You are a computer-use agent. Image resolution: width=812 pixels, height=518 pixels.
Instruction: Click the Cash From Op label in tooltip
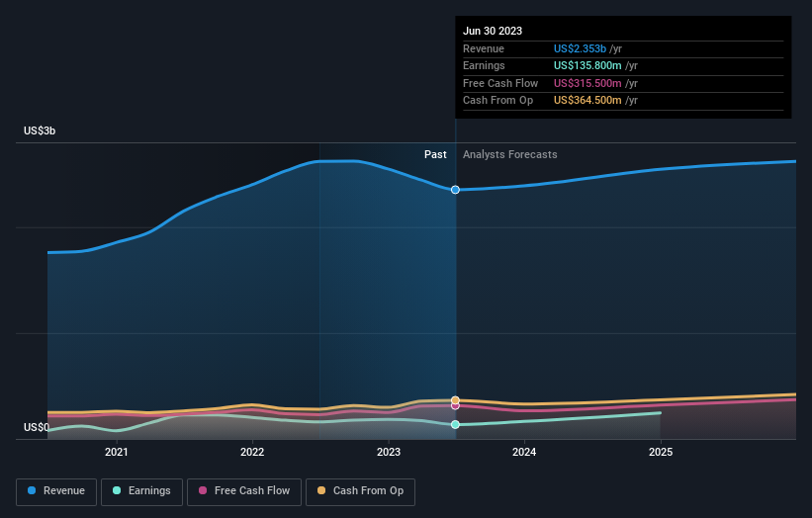497,101
